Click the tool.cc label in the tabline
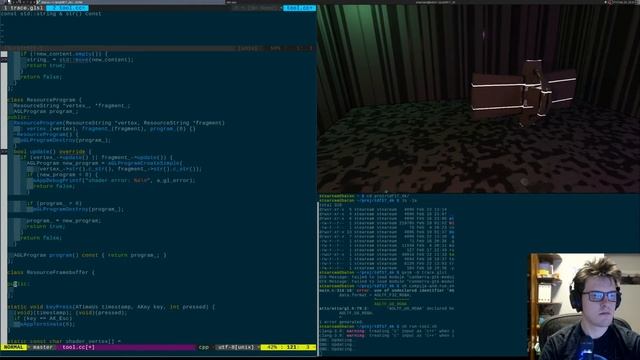The image size is (640, 360). [x=299, y=8]
